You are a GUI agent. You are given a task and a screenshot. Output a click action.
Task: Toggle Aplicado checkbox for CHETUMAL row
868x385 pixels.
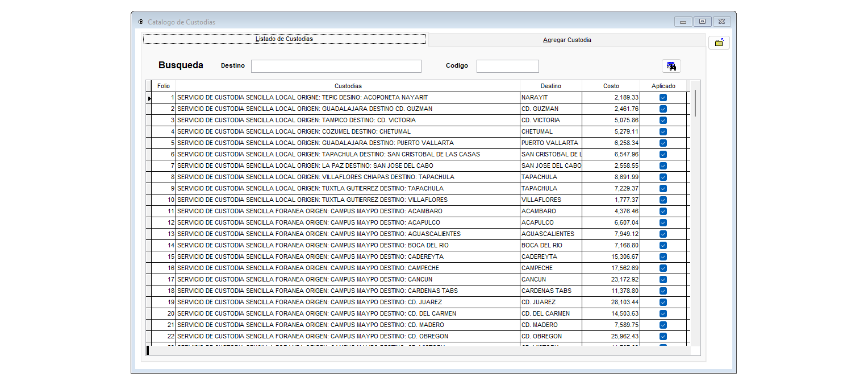(663, 132)
